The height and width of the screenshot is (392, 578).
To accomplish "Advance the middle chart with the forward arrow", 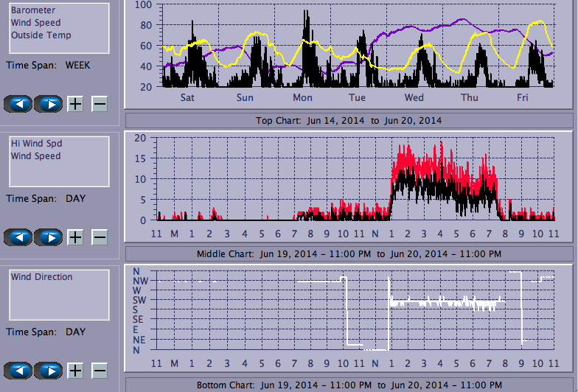I will (x=49, y=237).
